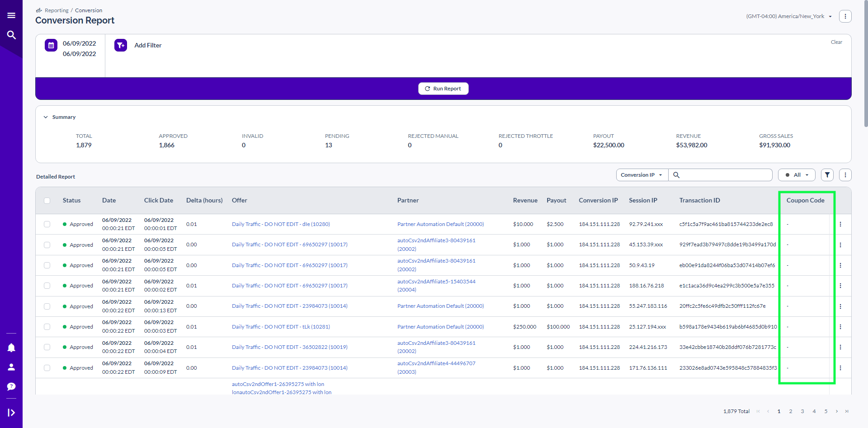Select checkbox for row with session IP 55.247.183.116
Image resolution: width=868 pixels, height=428 pixels.
(47, 306)
